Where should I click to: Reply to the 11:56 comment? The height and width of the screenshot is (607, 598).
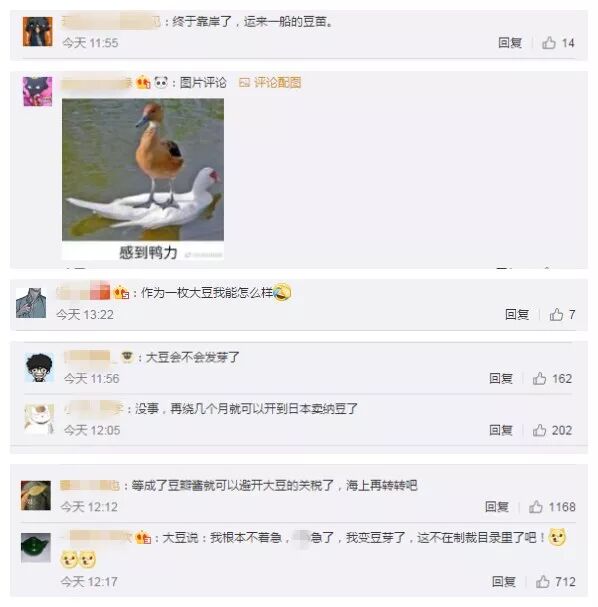[501, 378]
